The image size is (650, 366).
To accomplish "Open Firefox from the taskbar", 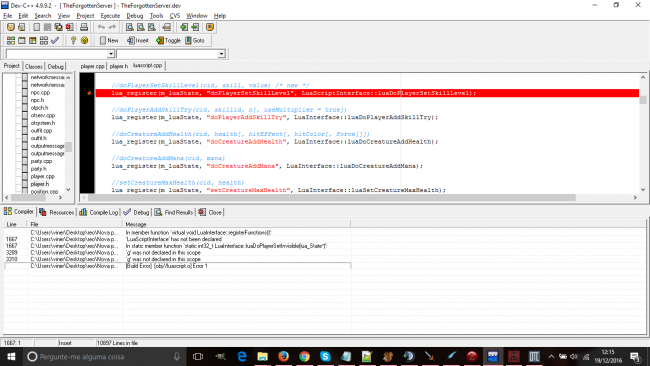I will coord(284,356).
